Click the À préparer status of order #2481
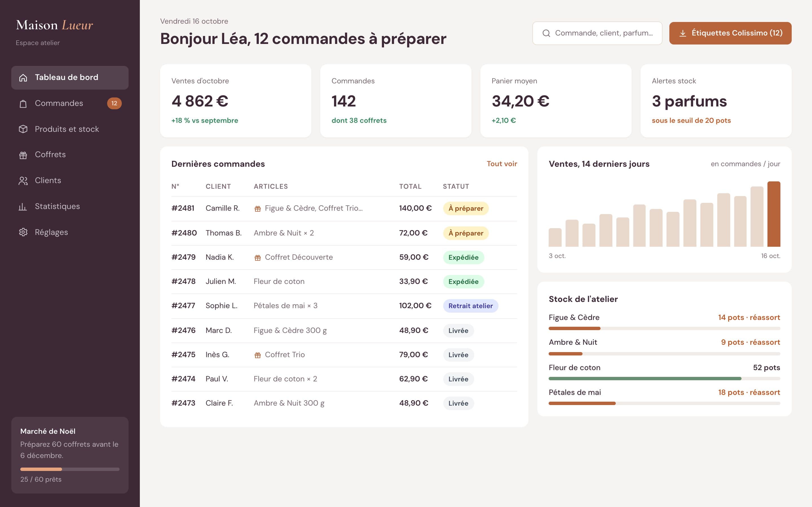This screenshot has height=507, width=812. point(466,208)
